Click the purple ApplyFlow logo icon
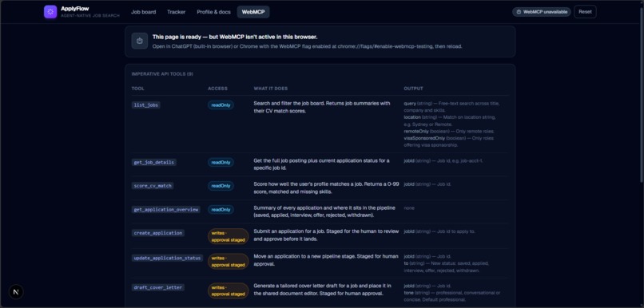Viewport: 644px width, 308px height. coord(50,12)
